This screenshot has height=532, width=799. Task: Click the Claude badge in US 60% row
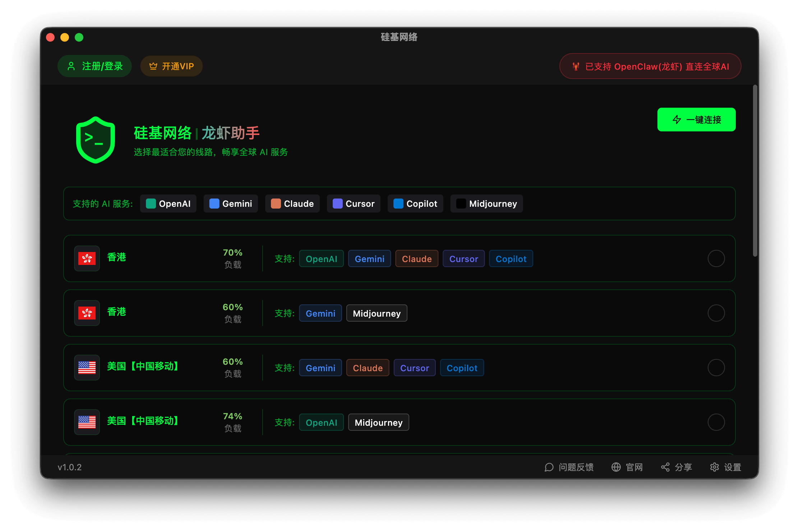[x=368, y=368]
